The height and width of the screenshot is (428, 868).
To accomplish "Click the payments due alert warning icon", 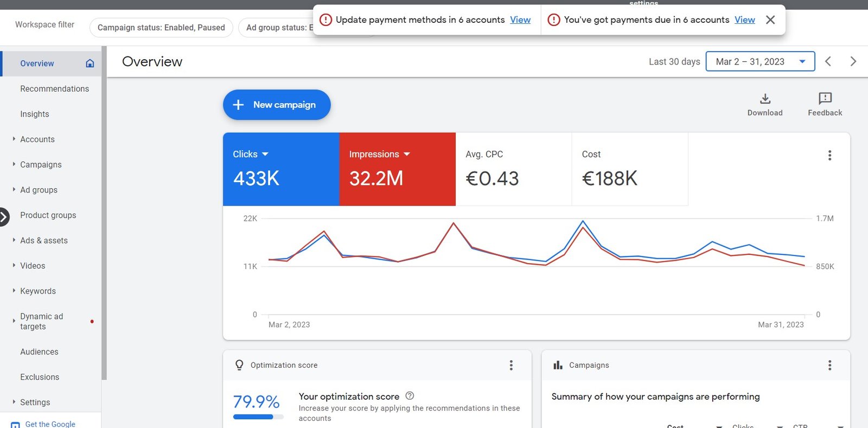I will (x=553, y=20).
